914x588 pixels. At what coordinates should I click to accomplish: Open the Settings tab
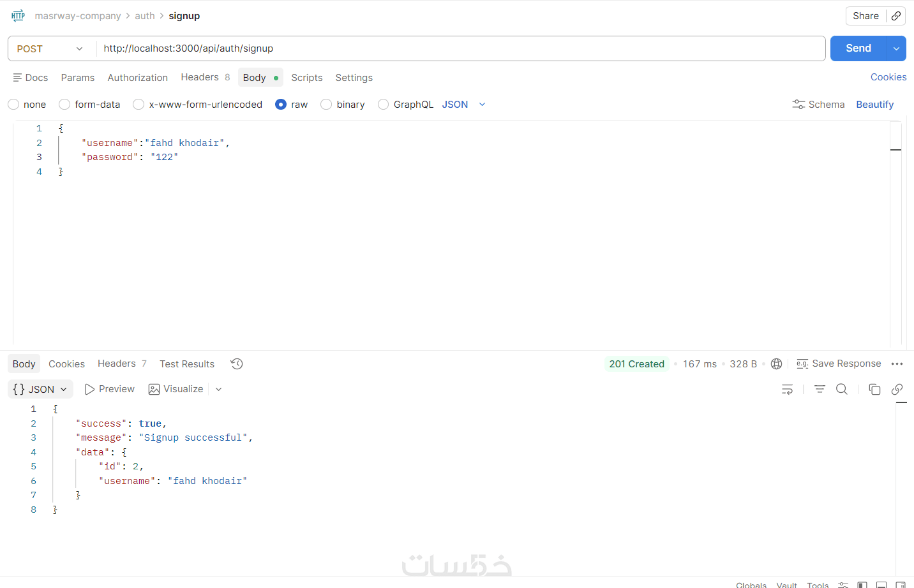[354, 77]
